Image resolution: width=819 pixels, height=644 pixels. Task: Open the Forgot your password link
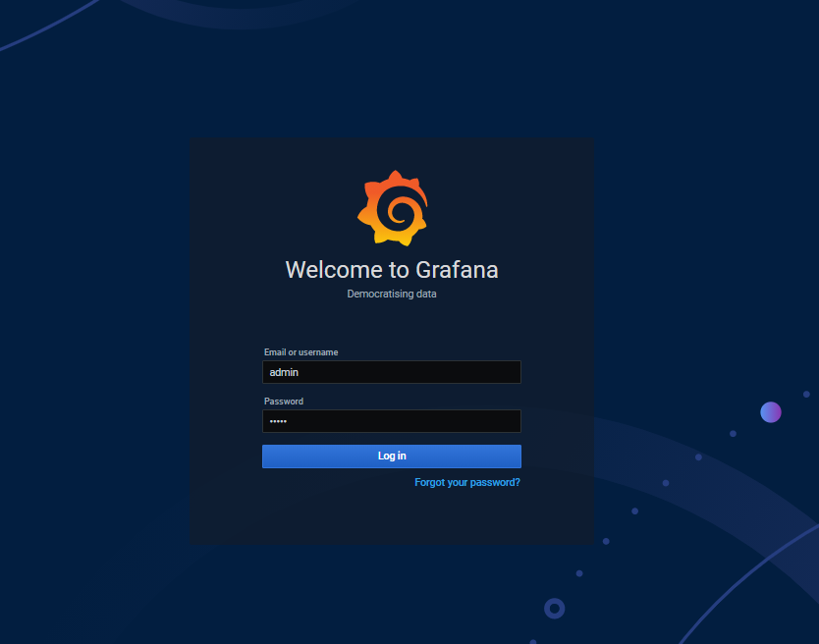coord(467,482)
